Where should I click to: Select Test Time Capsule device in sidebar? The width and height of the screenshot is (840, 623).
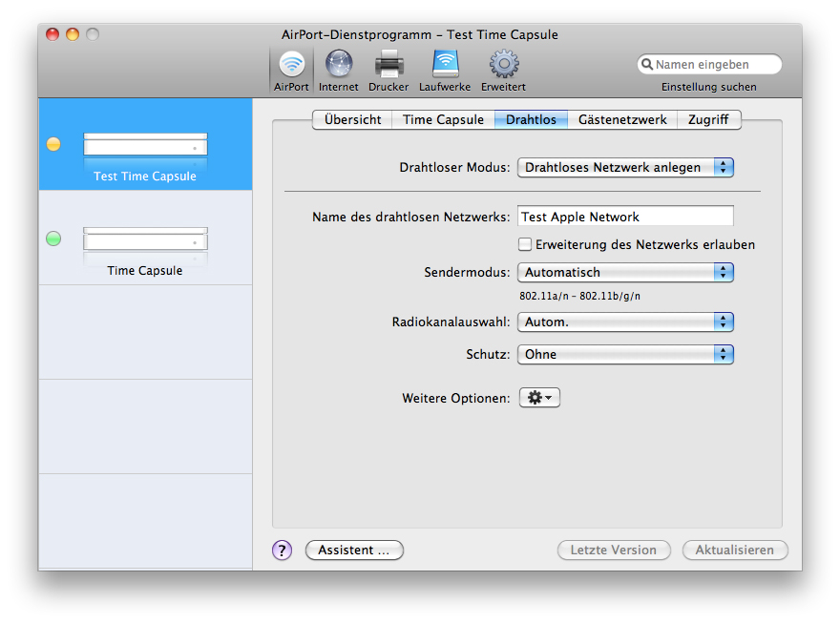pyautogui.click(x=145, y=144)
